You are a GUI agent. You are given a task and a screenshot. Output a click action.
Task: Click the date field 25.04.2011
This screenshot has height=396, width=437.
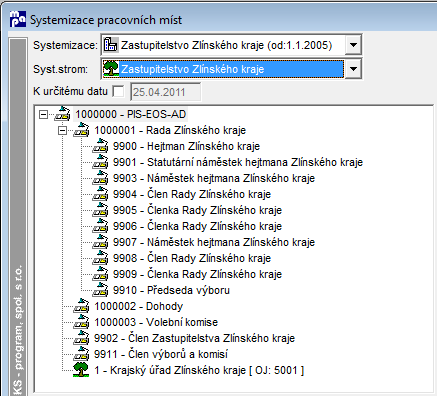pos(166,92)
